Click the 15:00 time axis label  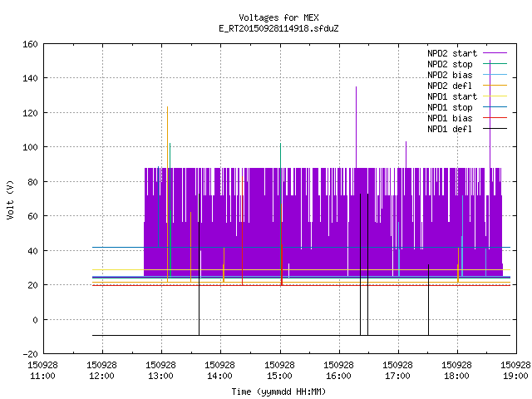[x=279, y=376]
